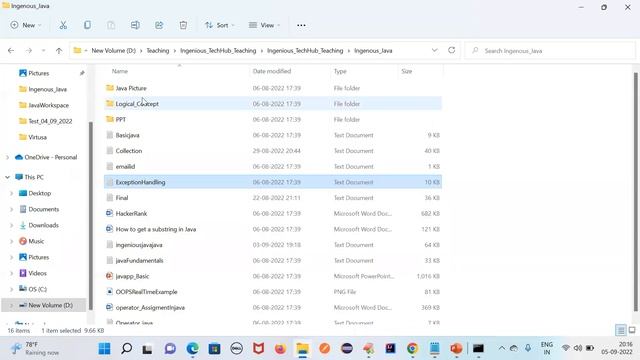Click the file list vertical scrollbar
Viewport: 640px width, 360px height.
636,191
